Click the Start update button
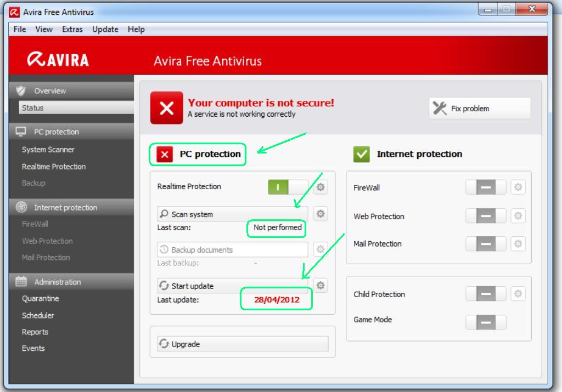Viewport: 562px width, 392px height. (x=233, y=285)
